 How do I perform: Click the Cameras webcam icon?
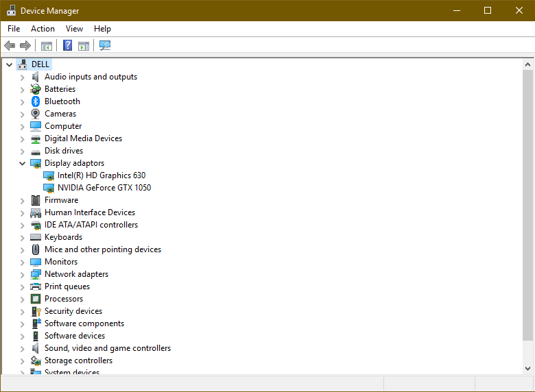click(x=36, y=114)
